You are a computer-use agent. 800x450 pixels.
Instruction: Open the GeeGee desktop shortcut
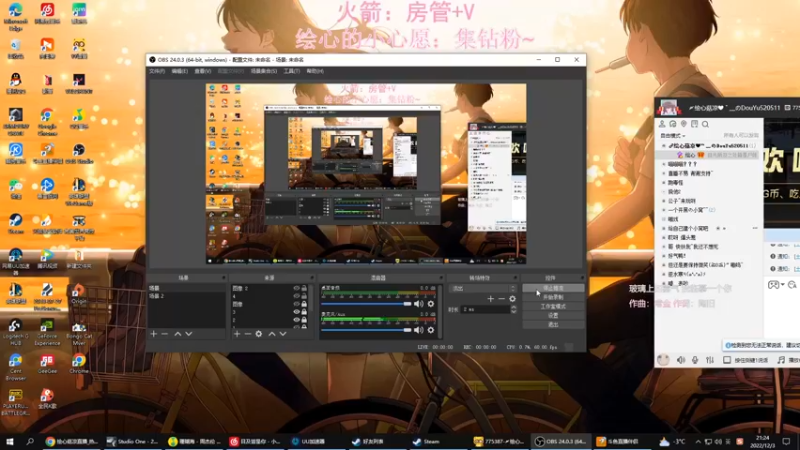point(47,364)
